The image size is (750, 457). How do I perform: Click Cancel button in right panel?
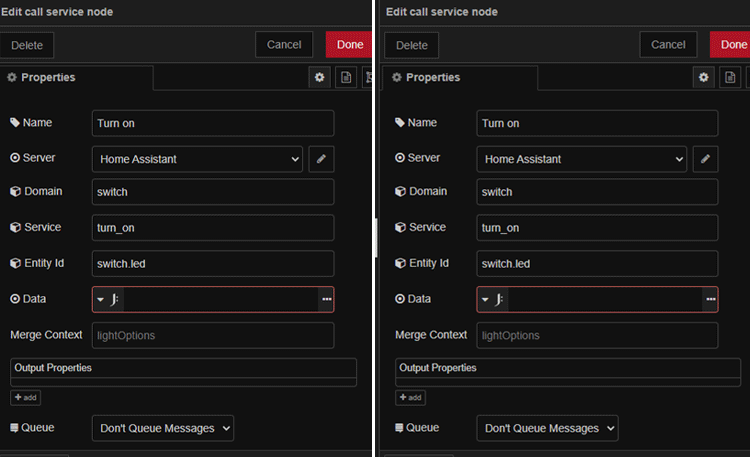pyautogui.click(x=668, y=44)
